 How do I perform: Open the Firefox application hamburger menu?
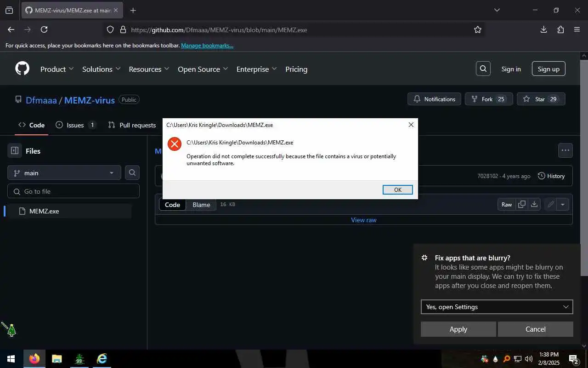point(577,29)
